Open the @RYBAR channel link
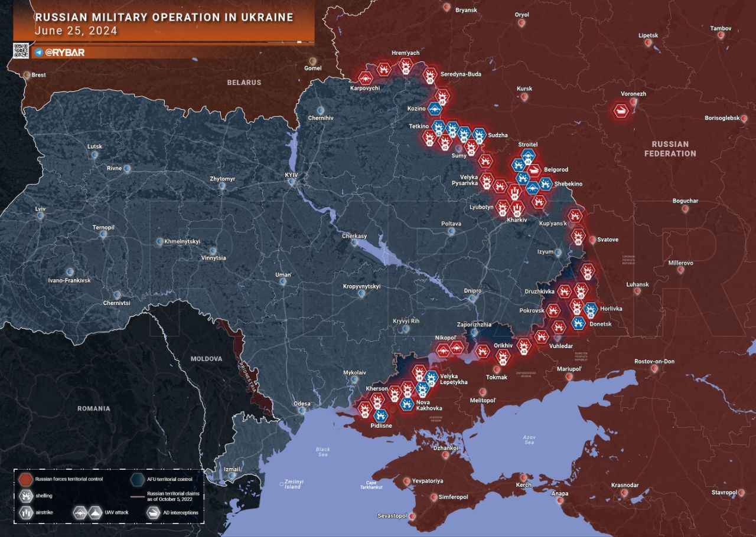The image size is (756, 537). [64, 53]
